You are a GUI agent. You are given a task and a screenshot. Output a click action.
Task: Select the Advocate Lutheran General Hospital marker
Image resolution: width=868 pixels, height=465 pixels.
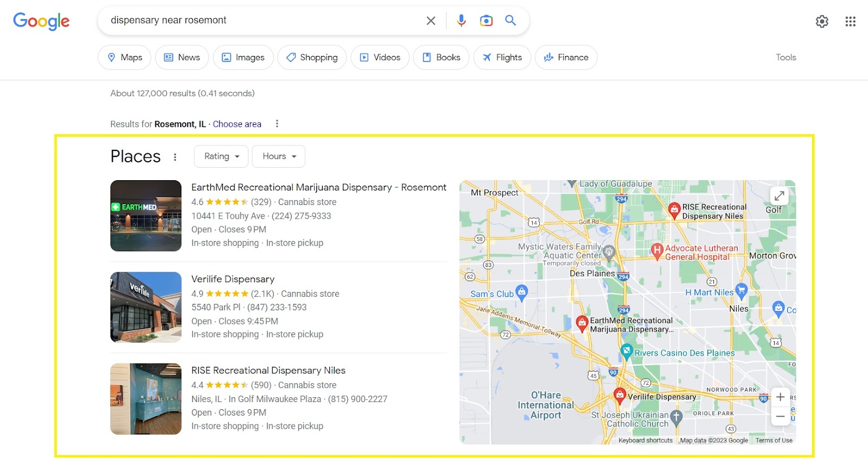(x=657, y=251)
